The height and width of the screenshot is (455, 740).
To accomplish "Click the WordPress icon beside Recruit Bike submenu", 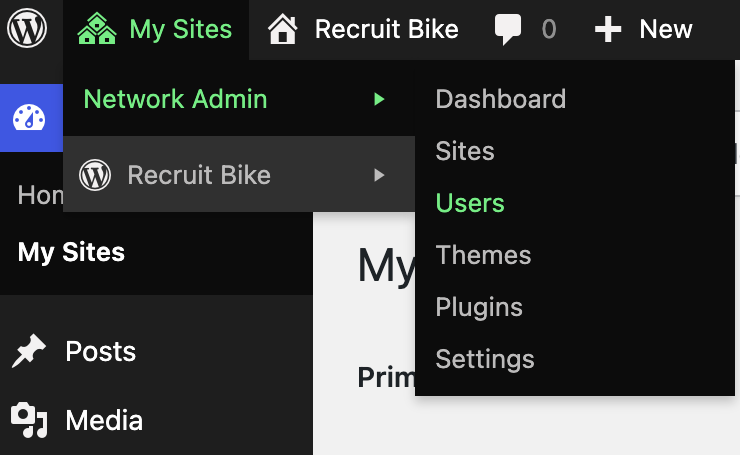I will pos(95,175).
